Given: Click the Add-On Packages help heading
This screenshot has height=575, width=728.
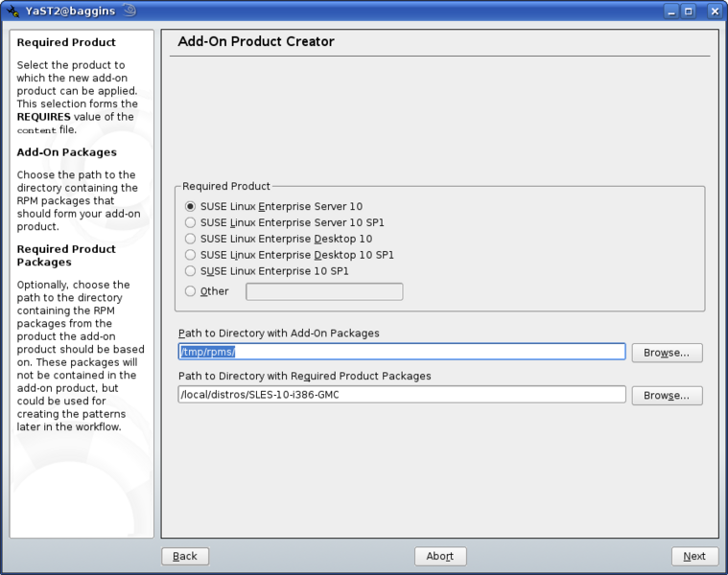Looking at the screenshot, I should pyautogui.click(x=67, y=152).
